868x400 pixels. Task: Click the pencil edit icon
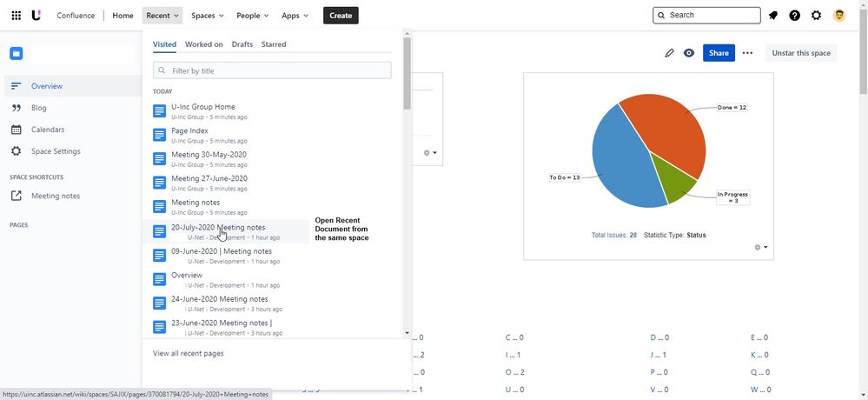[x=669, y=53]
